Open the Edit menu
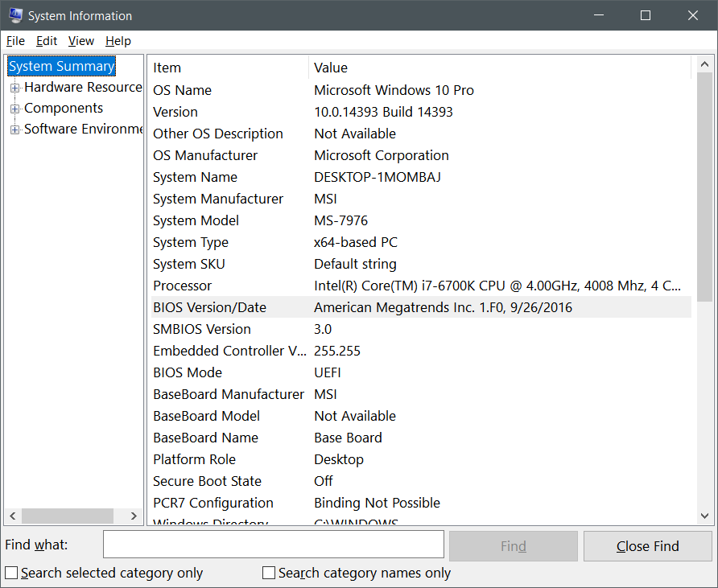This screenshot has width=718, height=588. pyautogui.click(x=46, y=41)
